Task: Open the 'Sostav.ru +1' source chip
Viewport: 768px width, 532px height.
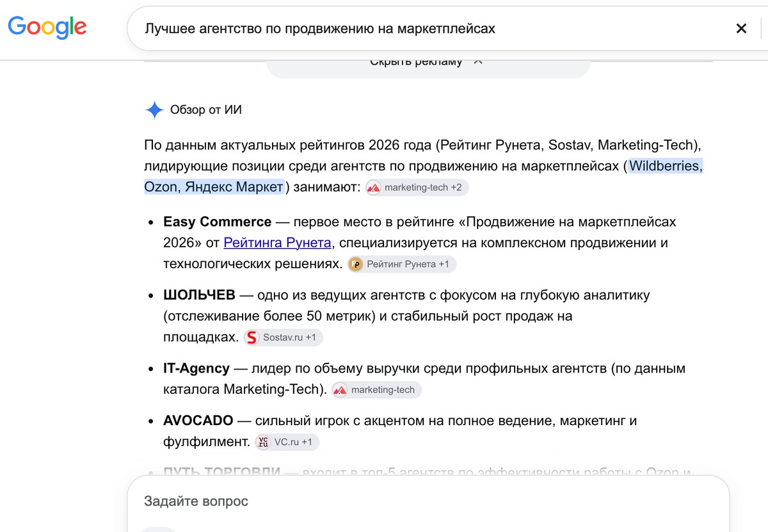Action: point(284,337)
